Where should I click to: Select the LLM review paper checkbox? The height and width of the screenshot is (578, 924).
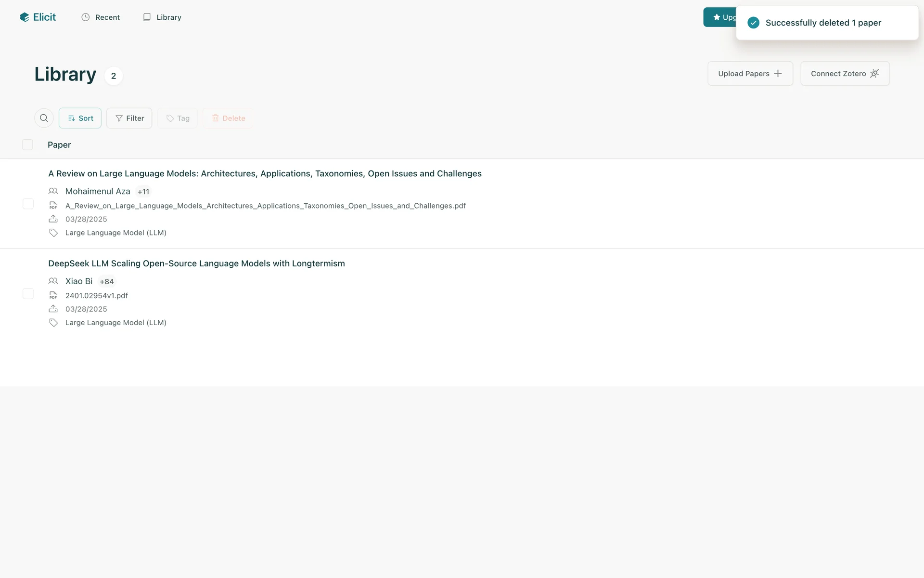(x=28, y=204)
